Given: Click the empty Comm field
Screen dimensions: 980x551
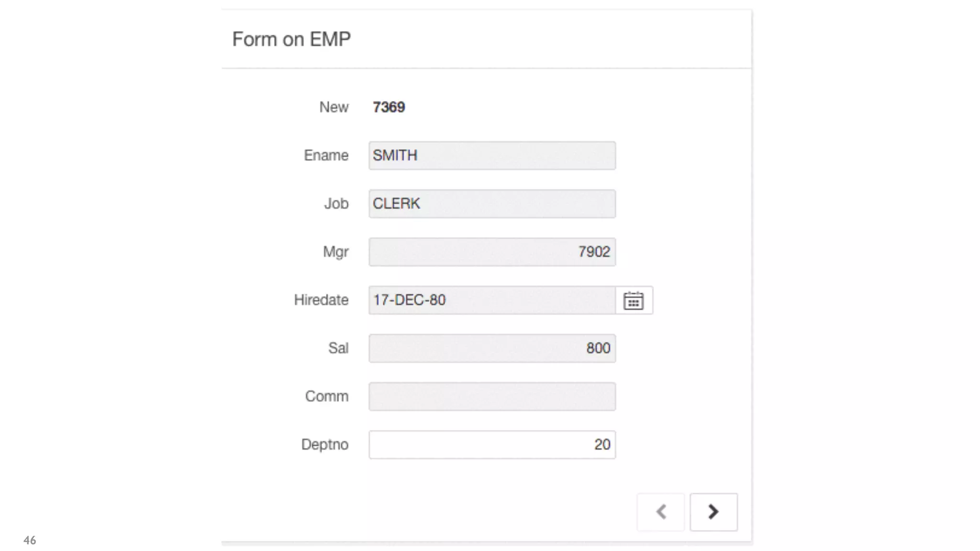Looking at the screenshot, I should point(492,397).
